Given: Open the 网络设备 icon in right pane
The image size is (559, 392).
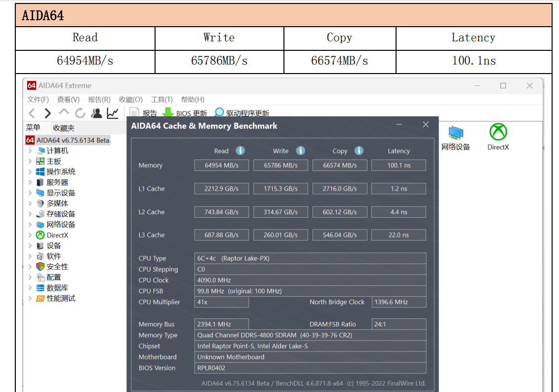Looking at the screenshot, I should point(455,137).
